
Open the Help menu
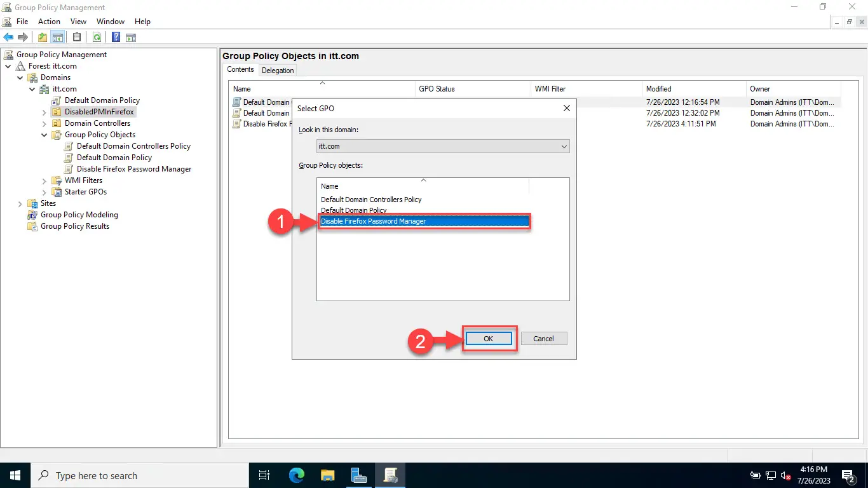click(x=142, y=22)
